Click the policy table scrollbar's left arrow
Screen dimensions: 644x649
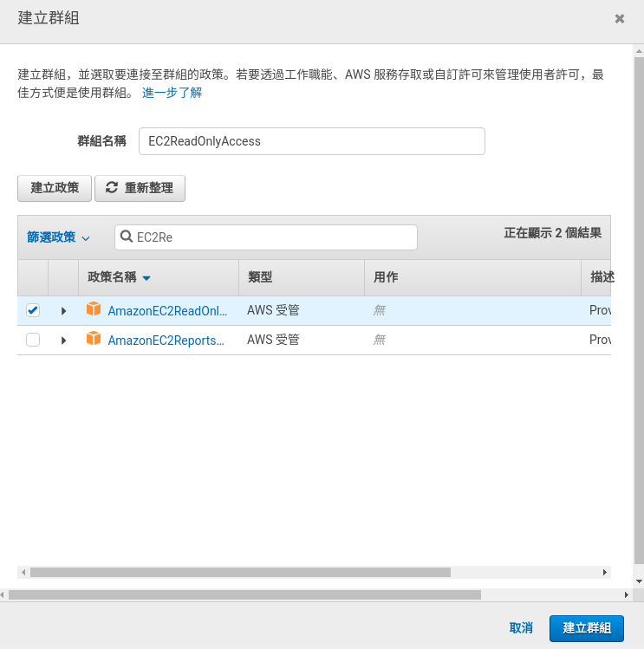(23, 573)
